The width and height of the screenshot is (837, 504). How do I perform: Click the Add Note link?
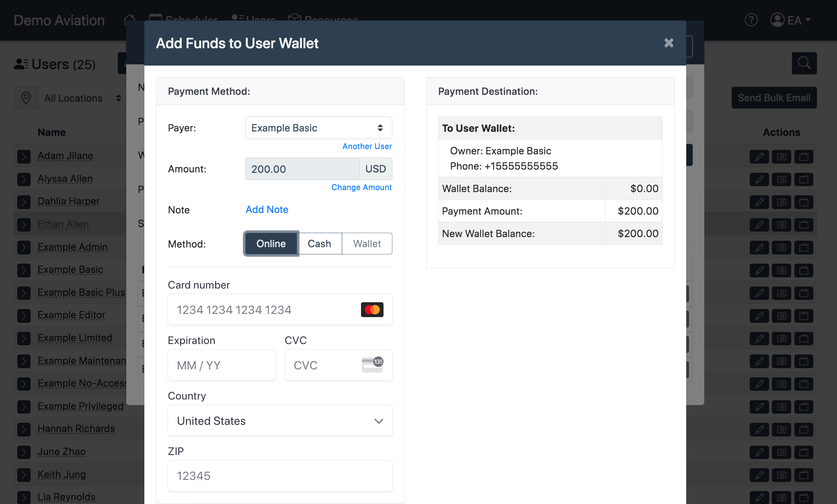pyautogui.click(x=267, y=209)
